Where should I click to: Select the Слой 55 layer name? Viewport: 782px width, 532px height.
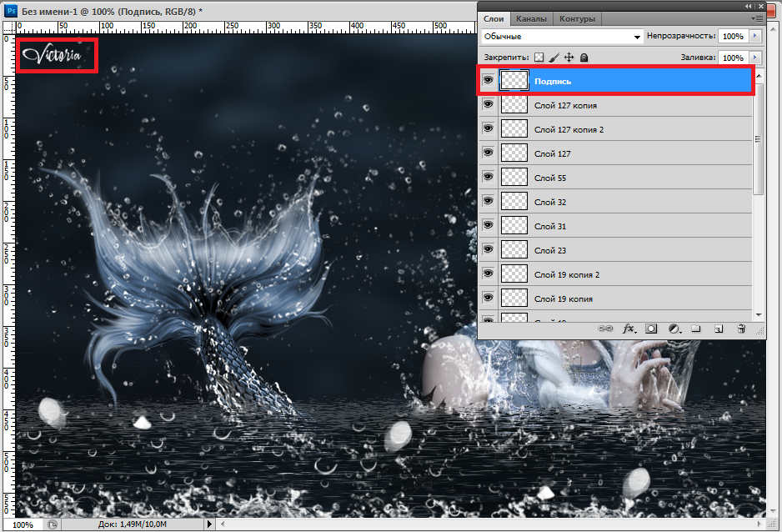[x=550, y=178]
